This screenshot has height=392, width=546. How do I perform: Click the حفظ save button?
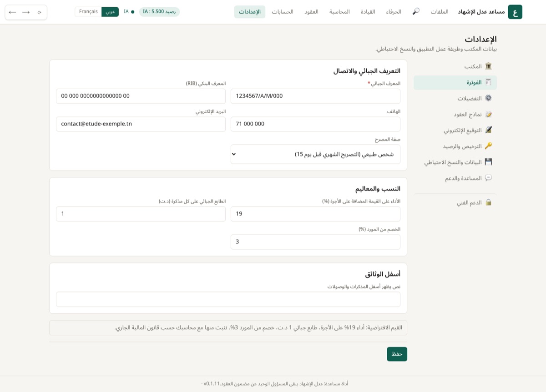tap(397, 354)
